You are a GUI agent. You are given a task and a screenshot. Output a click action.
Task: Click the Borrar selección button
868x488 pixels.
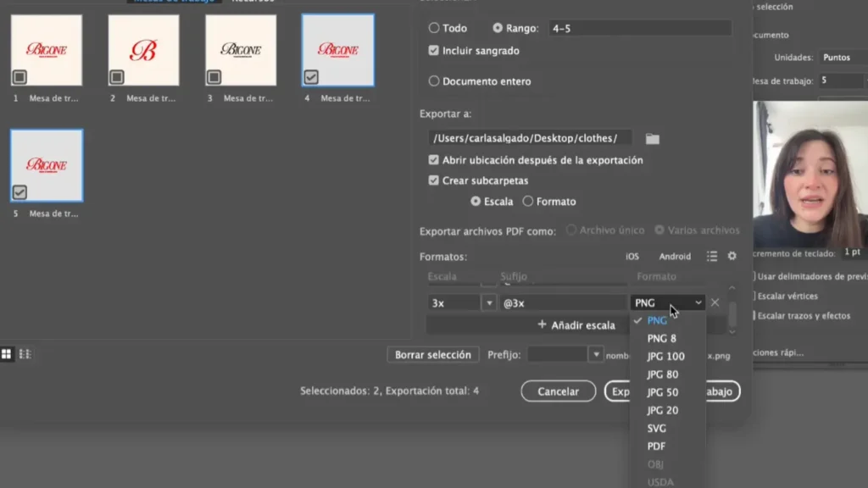click(x=432, y=355)
